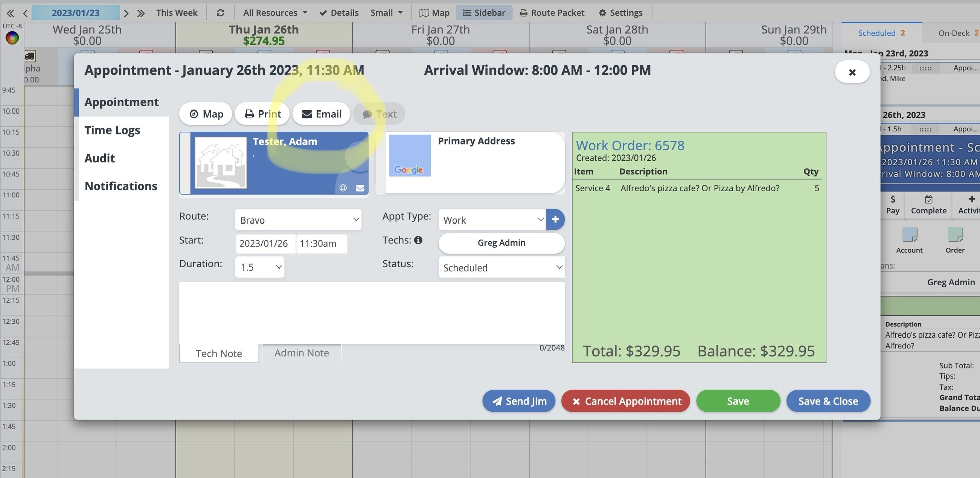
Task: Go to next day with right chevron
Action: [x=126, y=13]
